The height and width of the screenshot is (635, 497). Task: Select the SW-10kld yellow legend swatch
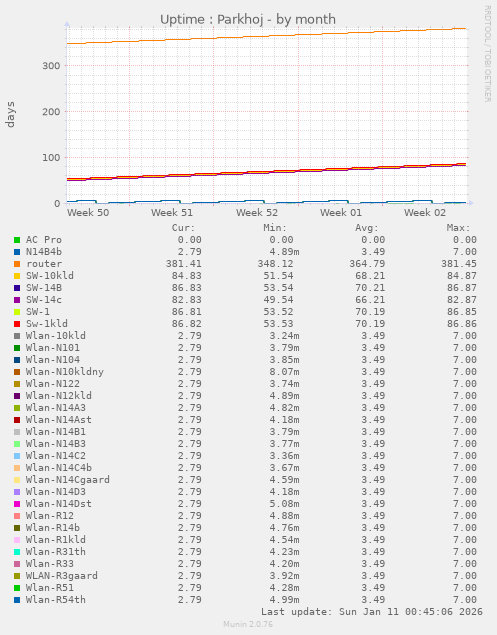click(17, 276)
